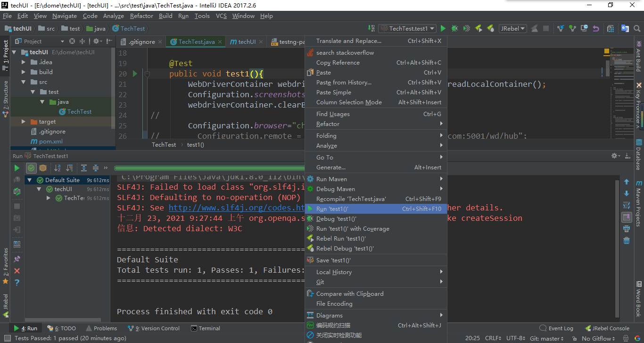Expand build folder in project tree
The image size is (644, 343).
(24, 72)
